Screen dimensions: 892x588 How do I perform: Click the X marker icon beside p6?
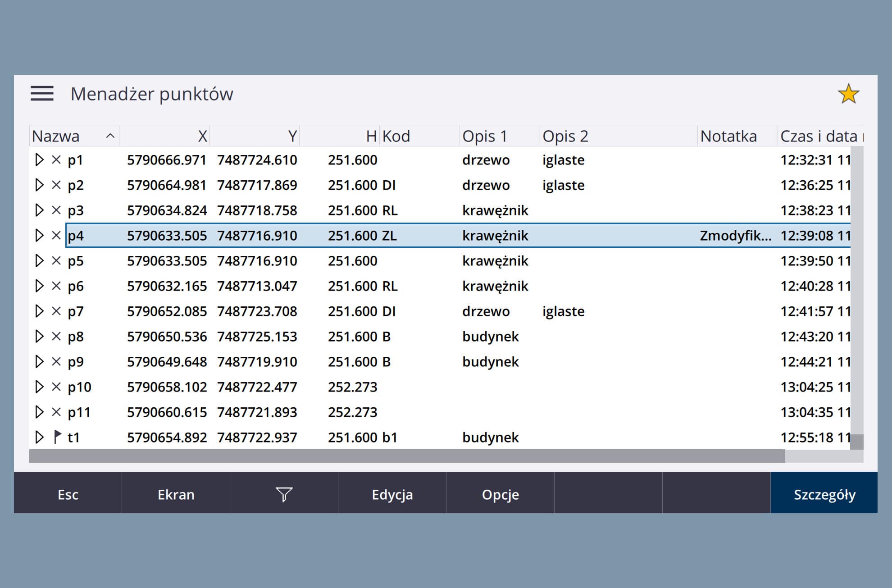(56, 286)
